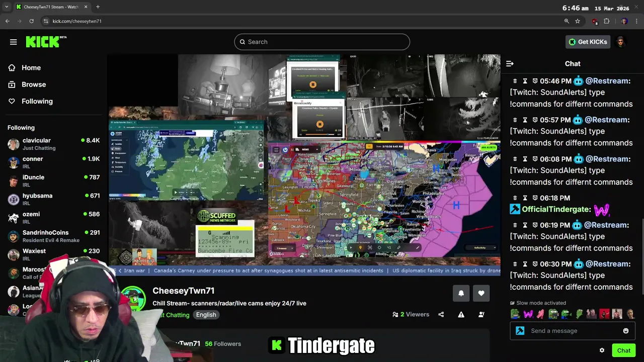The height and width of the screenshot is (362, 644).
Task: Click the English language tag
Action: (206, 315)
